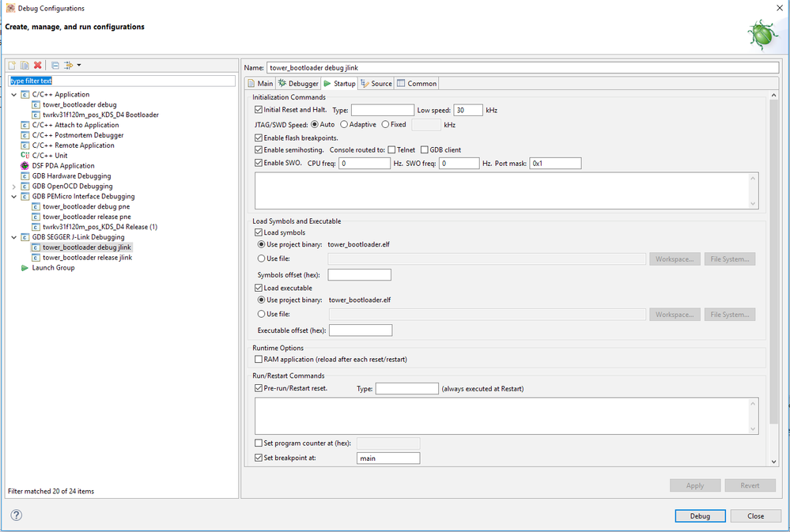790x532 pixels.
Task: Enable GDB client console routing
Action: tap(424, 150)
